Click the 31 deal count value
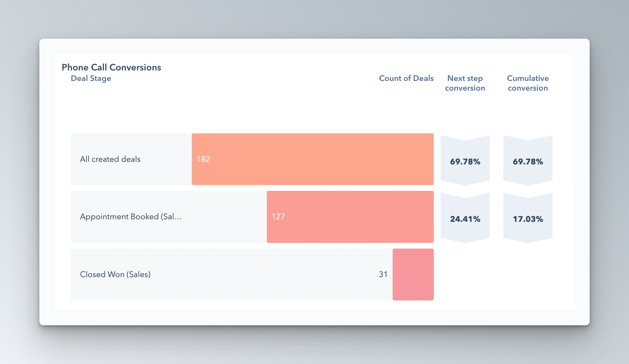The height and width of the screenshot is (364, 629). click(383, 274)
